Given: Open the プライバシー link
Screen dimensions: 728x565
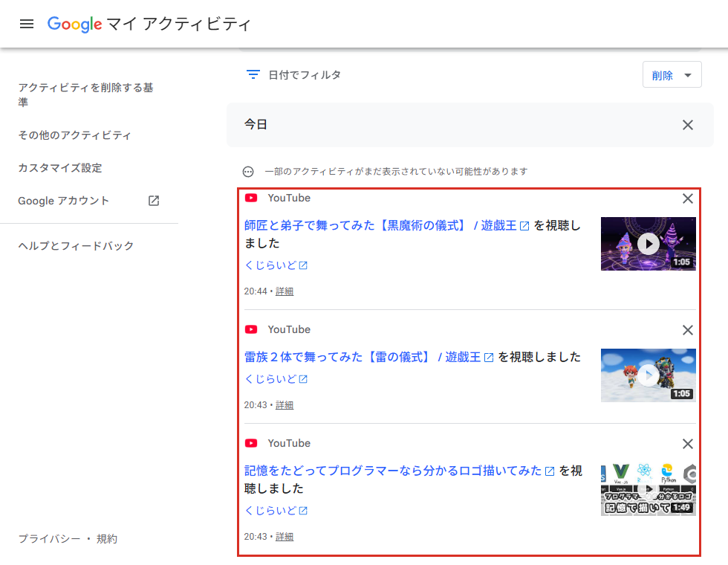Looking at the screenshot, I should click(x=49, y=539).
